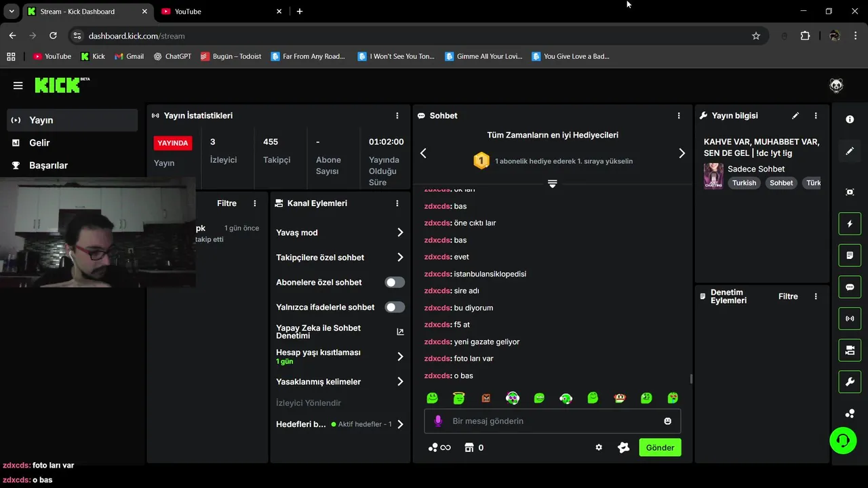Open the browser extensions puzzle icon
Viewport: 868px width, 488px height.
tap(805, 36)
